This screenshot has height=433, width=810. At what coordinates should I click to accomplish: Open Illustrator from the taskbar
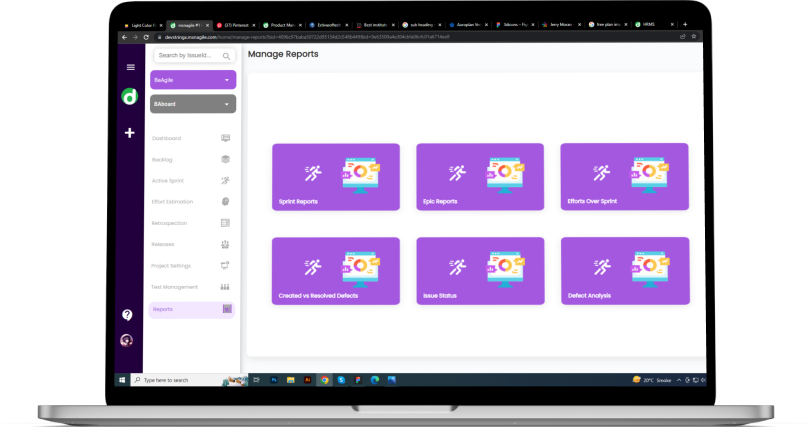click(x=307, y=380)
